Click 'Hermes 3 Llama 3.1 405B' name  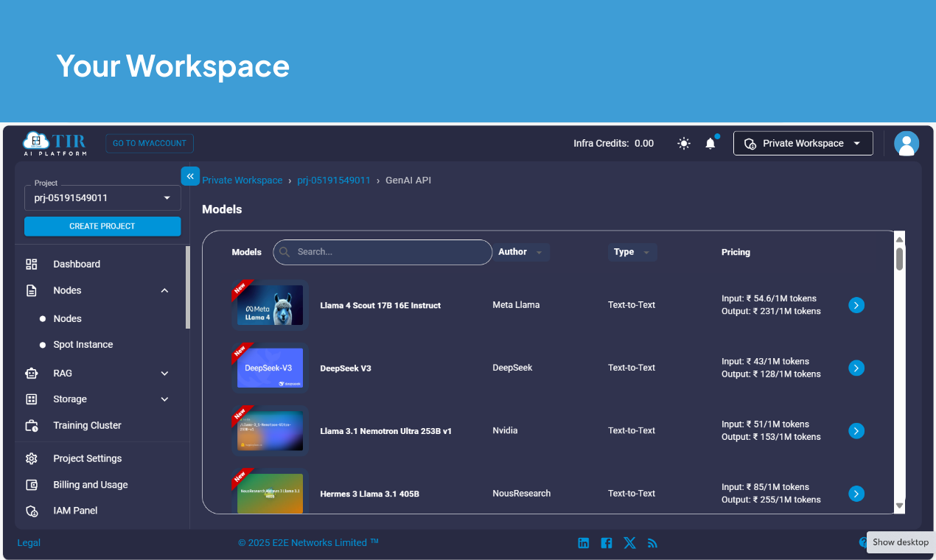(x=369, y=494)
